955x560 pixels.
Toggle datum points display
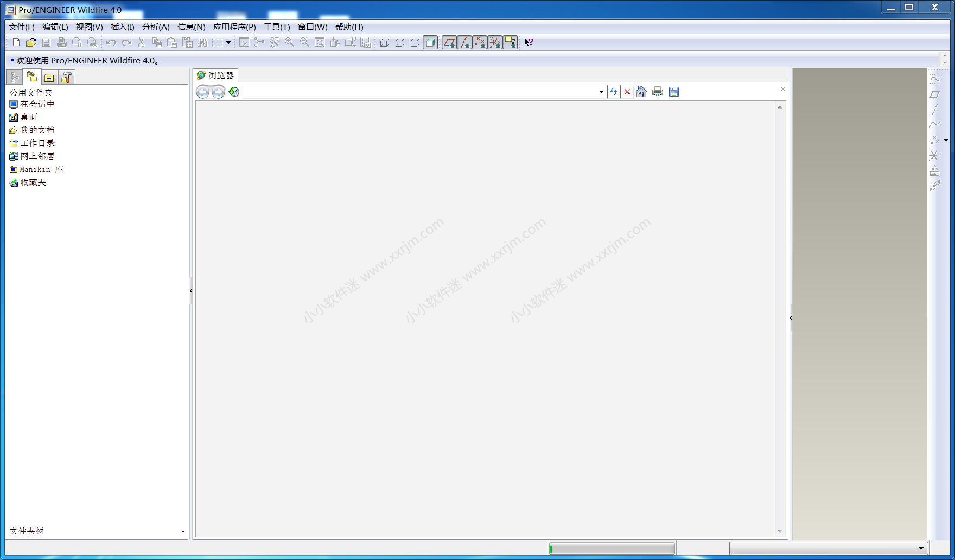pos(480,42)
